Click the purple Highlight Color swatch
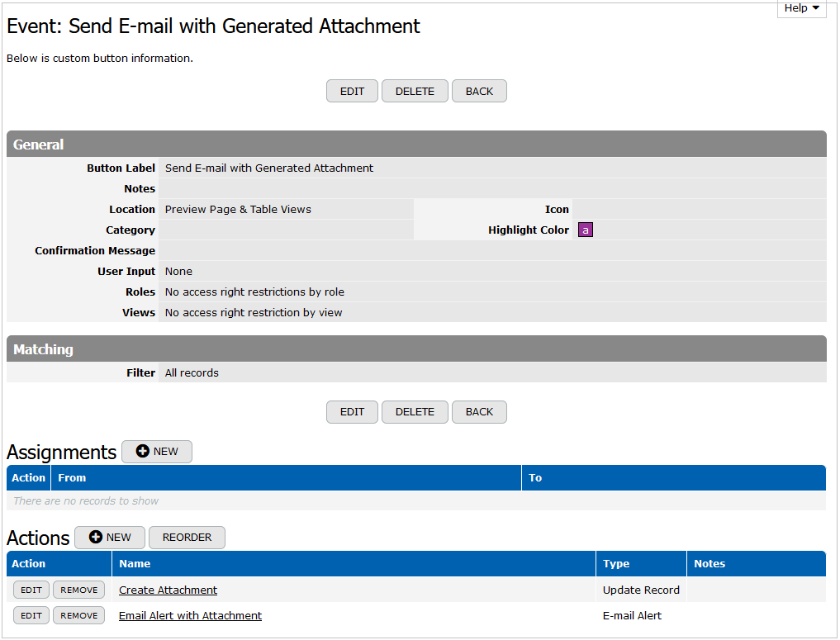This screenshot has width=840, height=640. pyautogui.click(x=586, y=230)
